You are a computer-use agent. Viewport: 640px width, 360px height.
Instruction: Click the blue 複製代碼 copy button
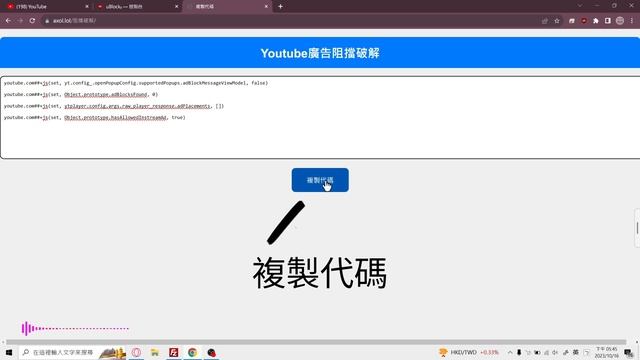320,180
